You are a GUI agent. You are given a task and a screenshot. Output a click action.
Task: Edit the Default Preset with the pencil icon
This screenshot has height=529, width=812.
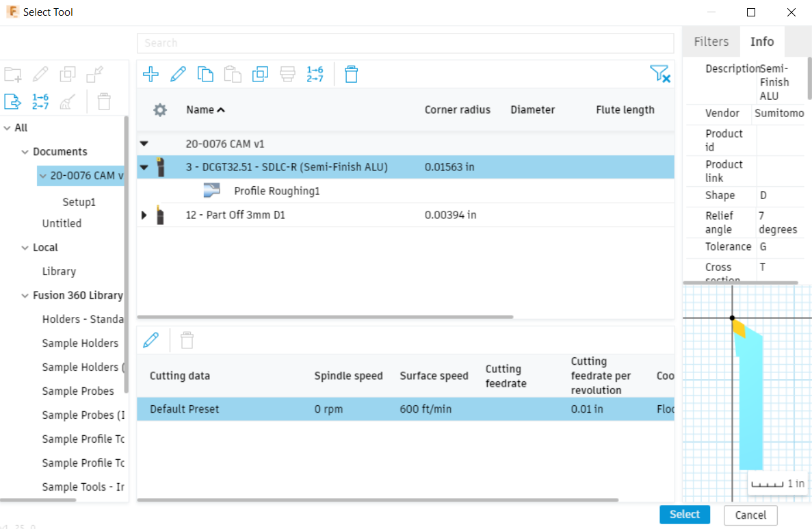click(151, 339)
